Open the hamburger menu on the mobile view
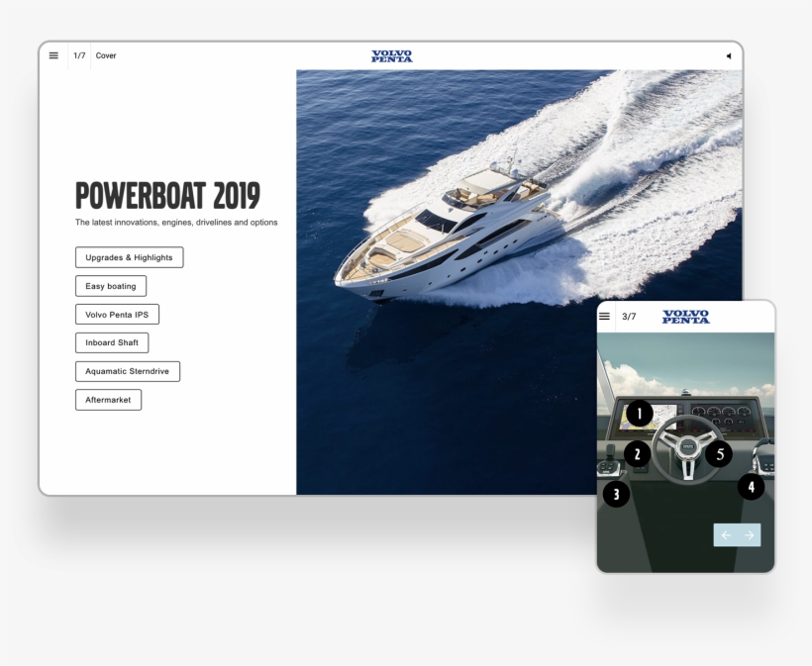Screen dimensions: 812x666 click(607, 317)
